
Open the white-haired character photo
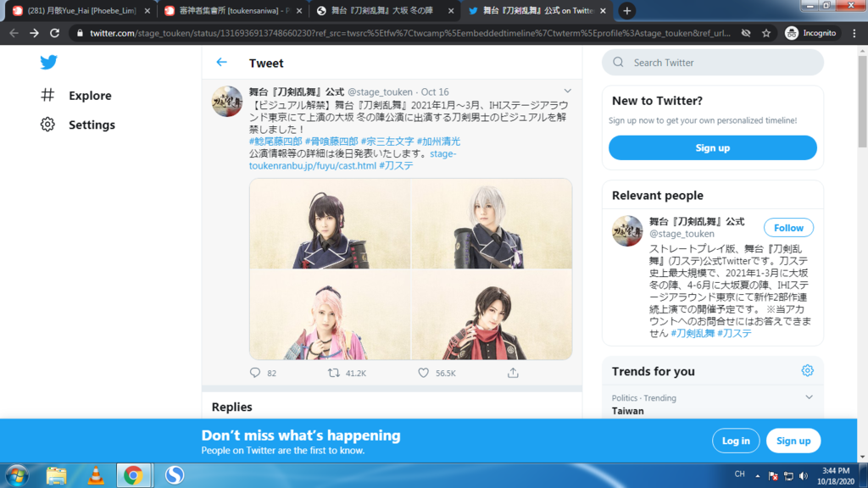492,224
